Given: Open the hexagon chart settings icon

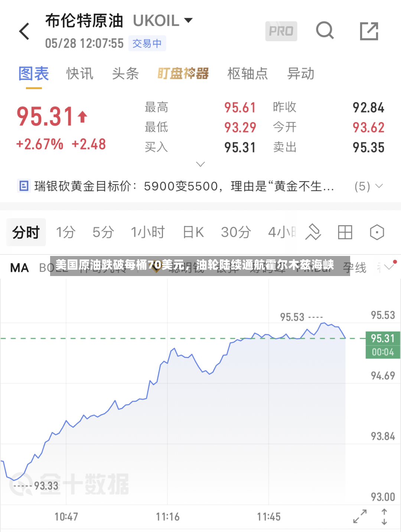Looking at the screenshot, I should (377, 233).
